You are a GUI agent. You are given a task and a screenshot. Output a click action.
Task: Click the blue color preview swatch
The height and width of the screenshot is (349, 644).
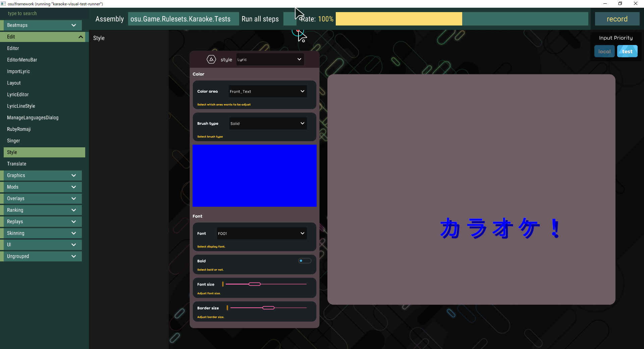[x=254, y=176]
